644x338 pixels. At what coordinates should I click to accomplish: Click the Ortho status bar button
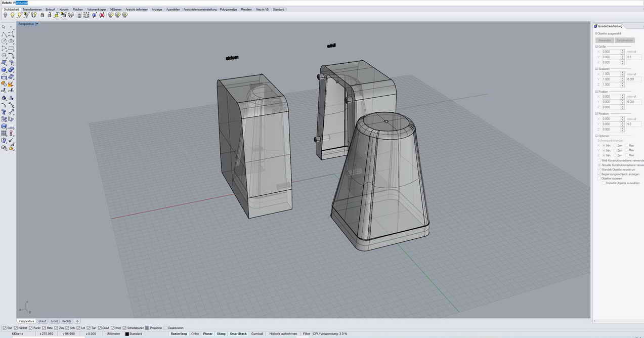tap(195, 334)
